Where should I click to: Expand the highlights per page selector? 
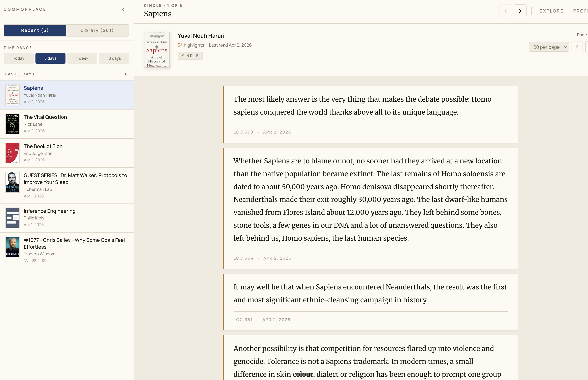point(549,47)
